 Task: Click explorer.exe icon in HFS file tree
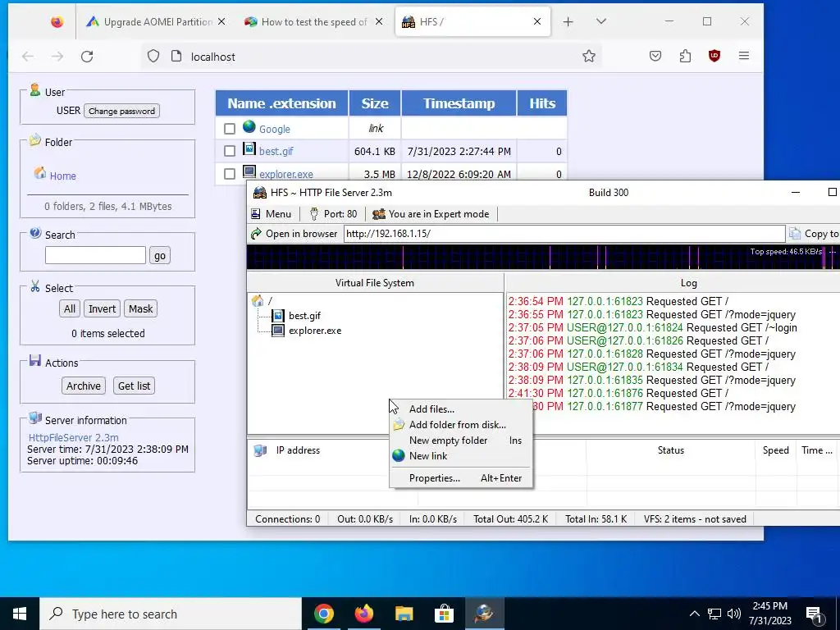(x=278, y=330)
